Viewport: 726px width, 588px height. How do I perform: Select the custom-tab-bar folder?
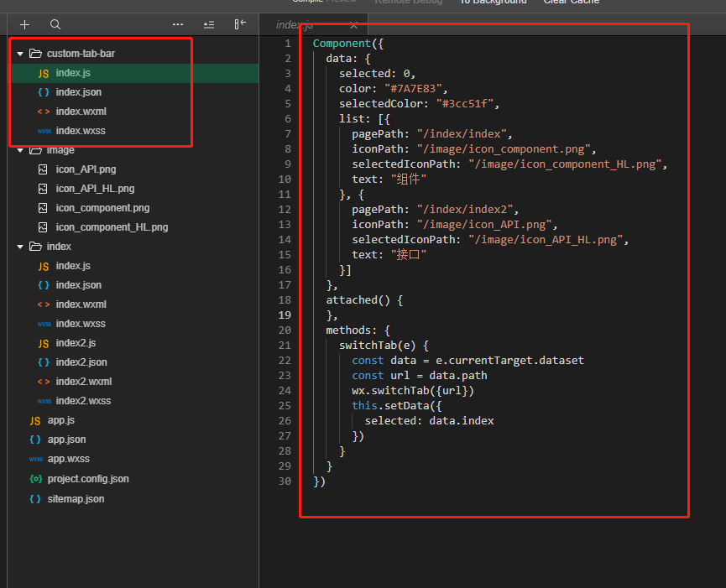tap(81, 54)
